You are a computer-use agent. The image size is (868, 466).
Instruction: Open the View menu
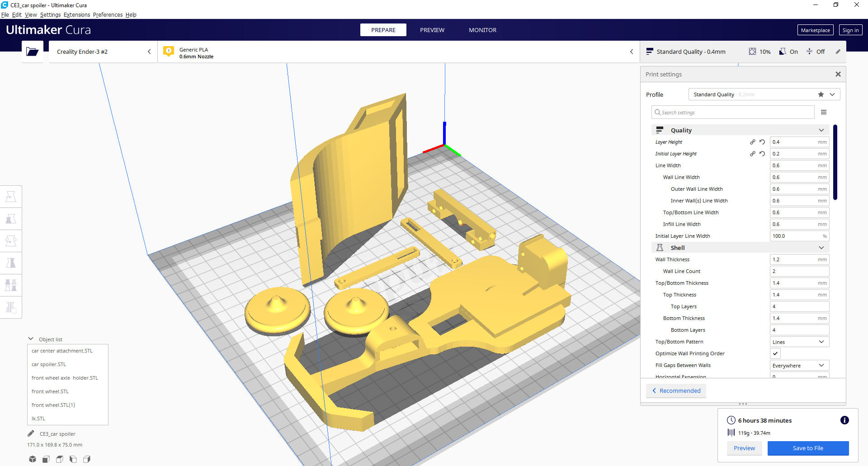(31, 14)
